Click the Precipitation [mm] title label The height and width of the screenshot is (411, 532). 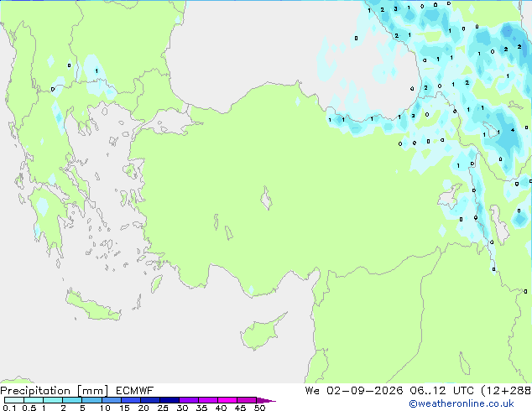coord(55,391)
